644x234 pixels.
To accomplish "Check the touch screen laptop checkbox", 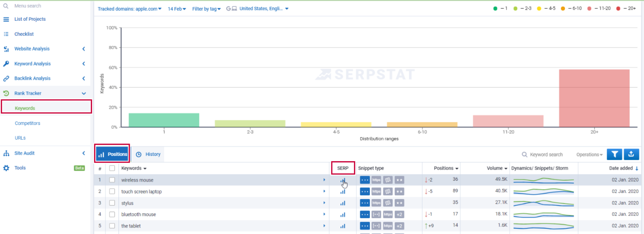I will point(112,191).
